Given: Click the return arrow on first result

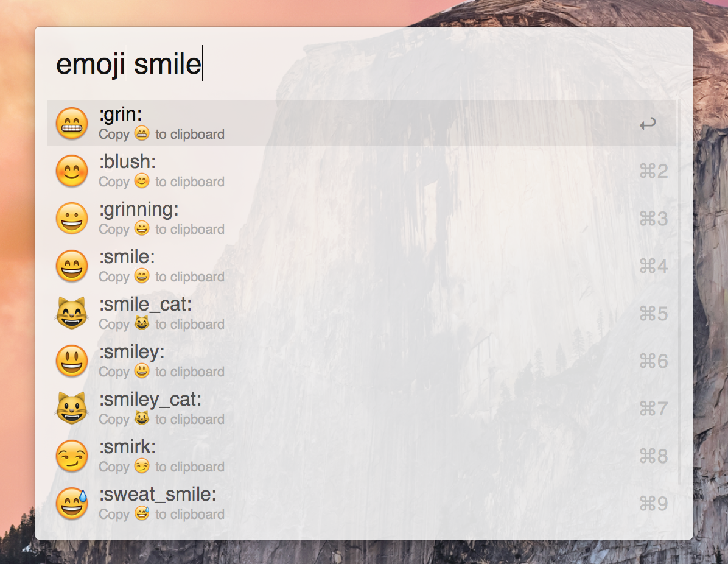Looking at the screenshot, I should (648, 124).
